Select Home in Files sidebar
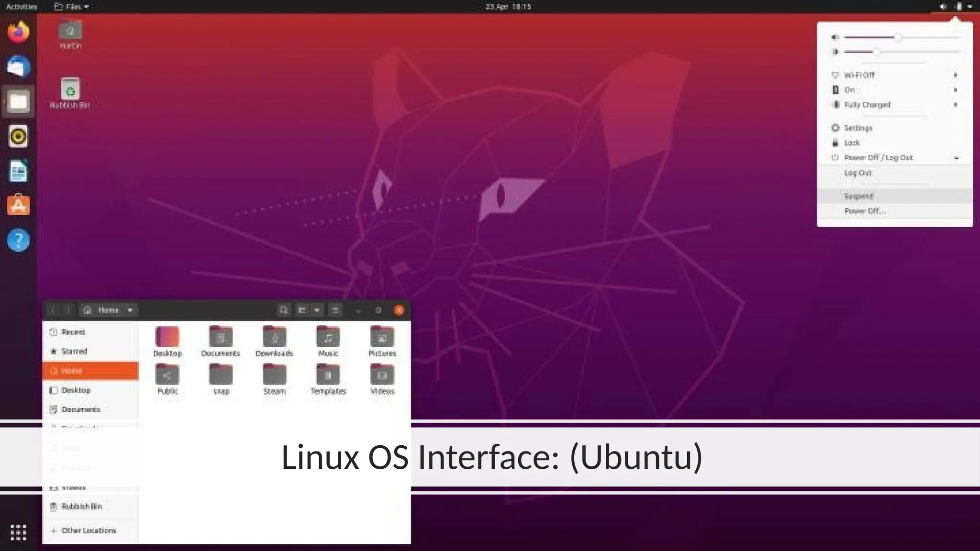The width and height of the screenshot is (980, 551). [x=90, y=371]
